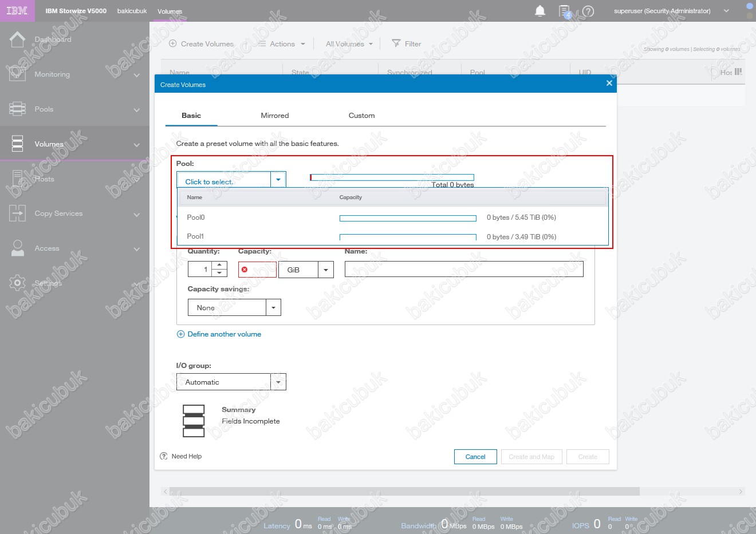The width and height of the screenshot is (756, 534).
Task: Click the Create Volumes plus icon
Action: click(172, 43)
